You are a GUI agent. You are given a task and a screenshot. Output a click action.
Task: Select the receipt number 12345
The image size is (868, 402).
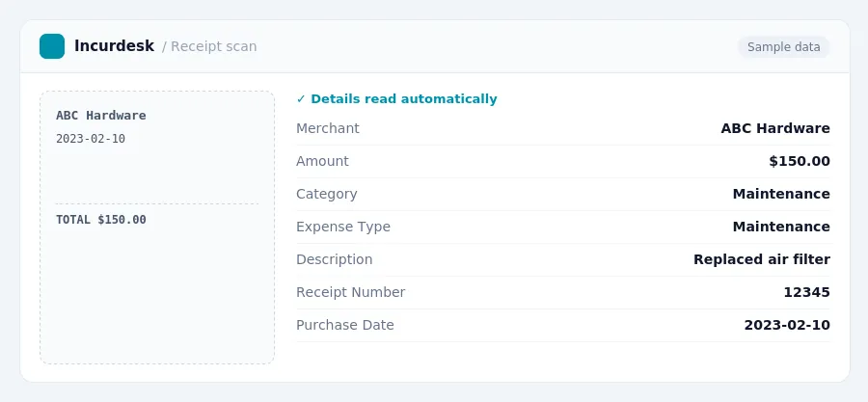click(x=806, y=292)
